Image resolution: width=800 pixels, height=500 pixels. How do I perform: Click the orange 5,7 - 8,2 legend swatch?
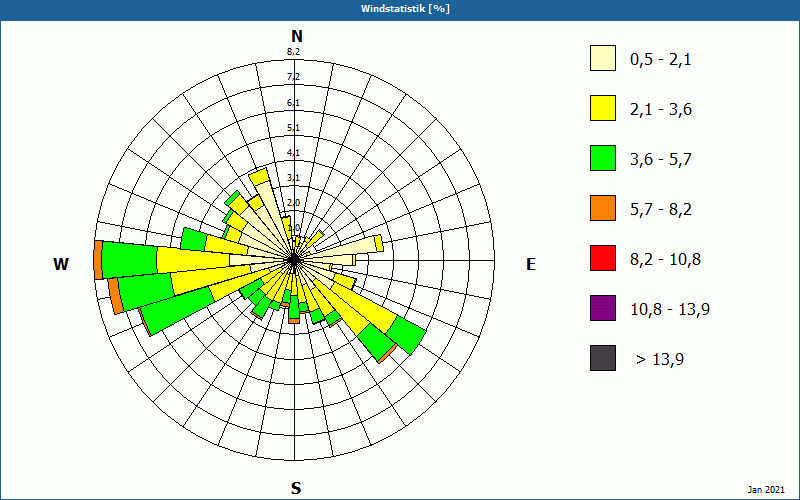603,208
